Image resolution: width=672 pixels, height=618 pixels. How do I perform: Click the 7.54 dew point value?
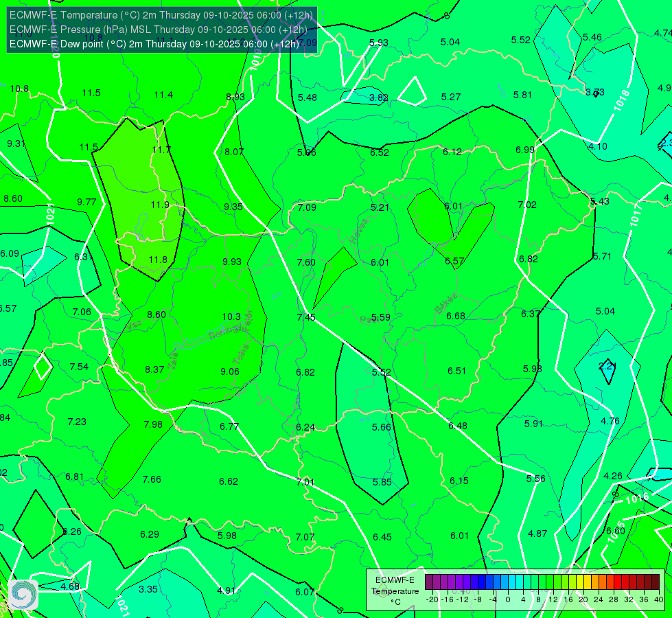click(79, 367)
